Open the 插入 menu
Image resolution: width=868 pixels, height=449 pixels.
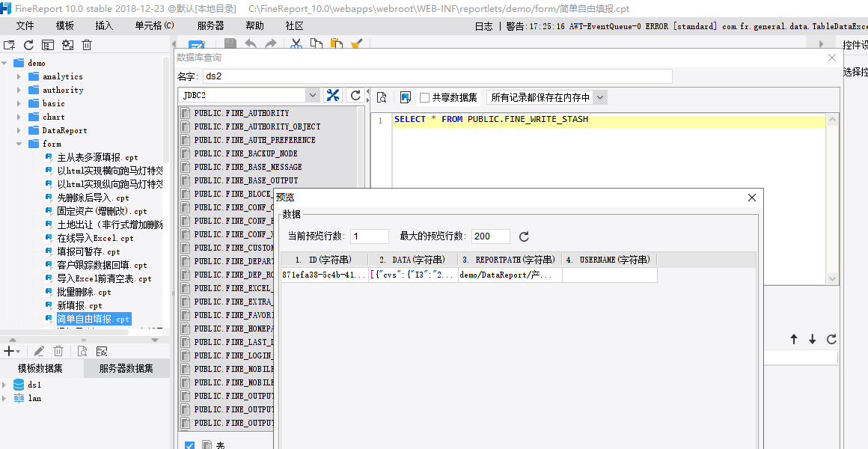[104, 26]
